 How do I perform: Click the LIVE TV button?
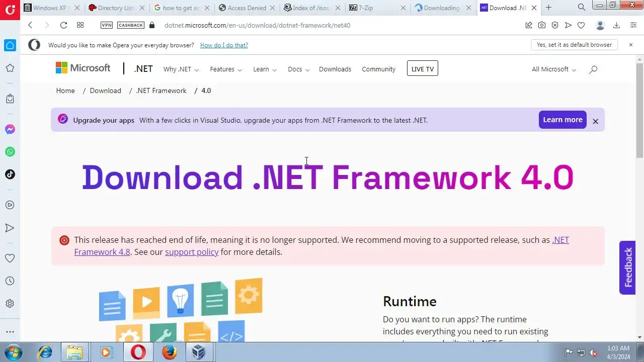(x=423, y=69)
